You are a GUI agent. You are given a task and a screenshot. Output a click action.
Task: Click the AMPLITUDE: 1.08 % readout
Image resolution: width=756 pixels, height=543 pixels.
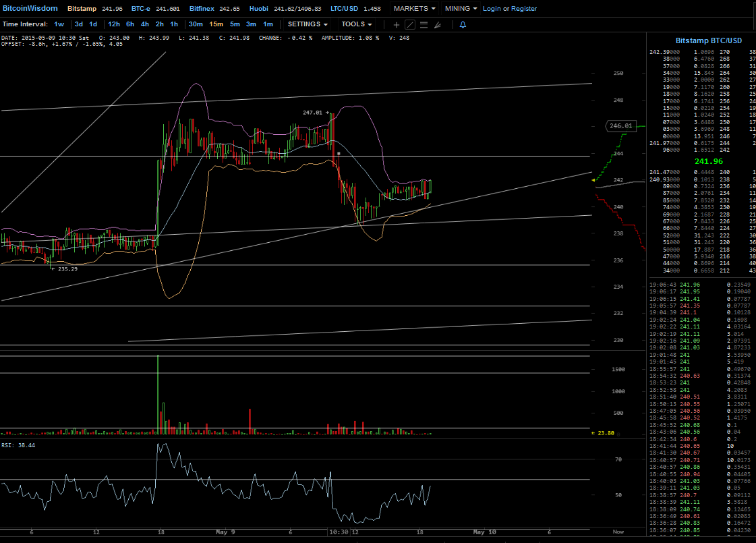pyautogui.click(x=350, y=38)
